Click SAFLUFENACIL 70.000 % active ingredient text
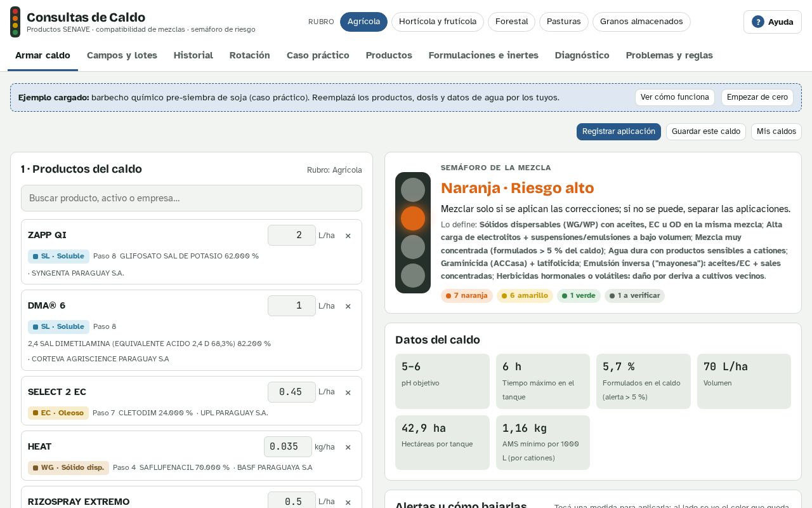 [185, 467]
